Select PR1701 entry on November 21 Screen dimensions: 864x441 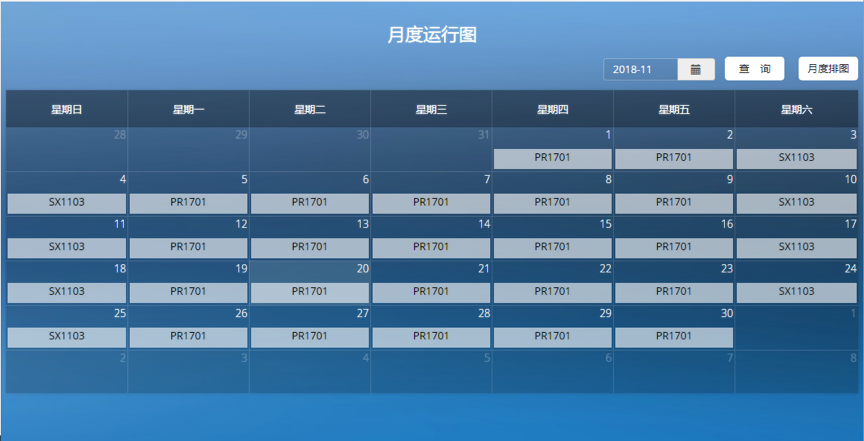tap(431, 293)
